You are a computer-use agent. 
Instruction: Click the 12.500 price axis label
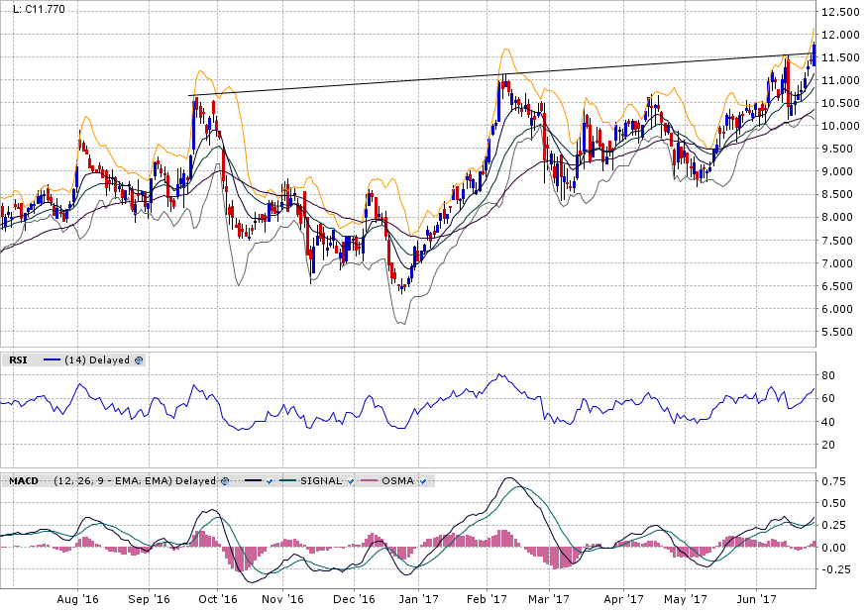840,12
